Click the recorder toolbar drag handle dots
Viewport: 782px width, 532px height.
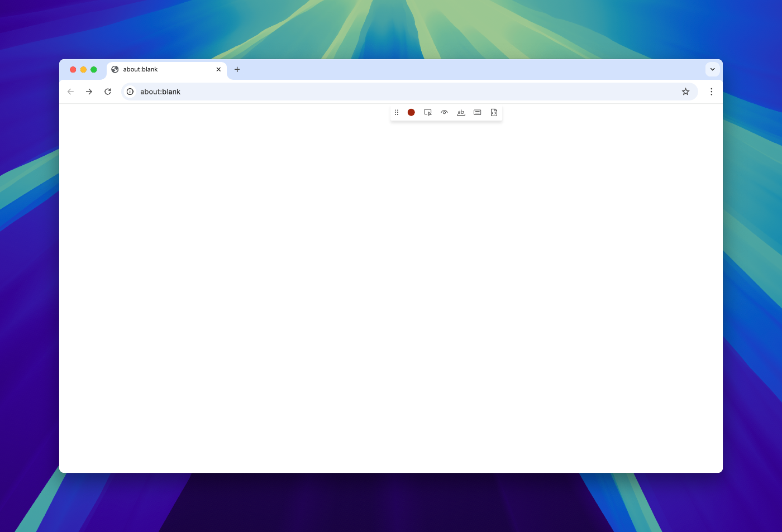pyautogui.click(x=397, y=113)
